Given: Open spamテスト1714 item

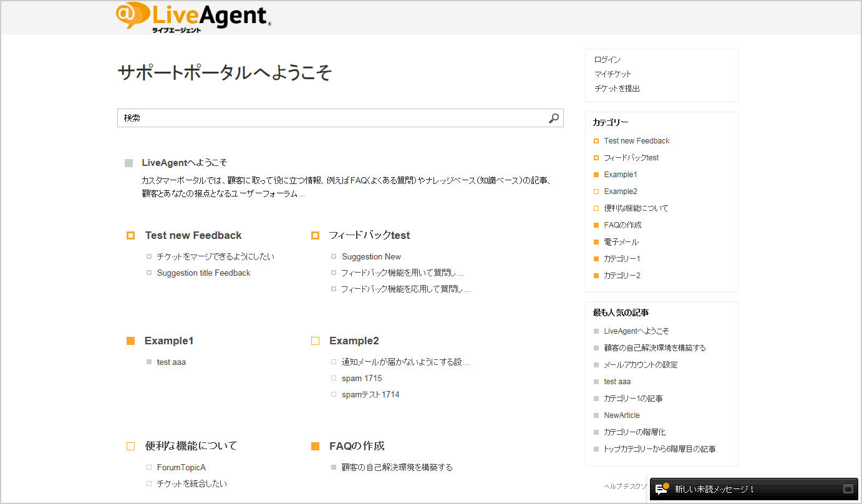Looking at the screenshot, I should [370, 394].
